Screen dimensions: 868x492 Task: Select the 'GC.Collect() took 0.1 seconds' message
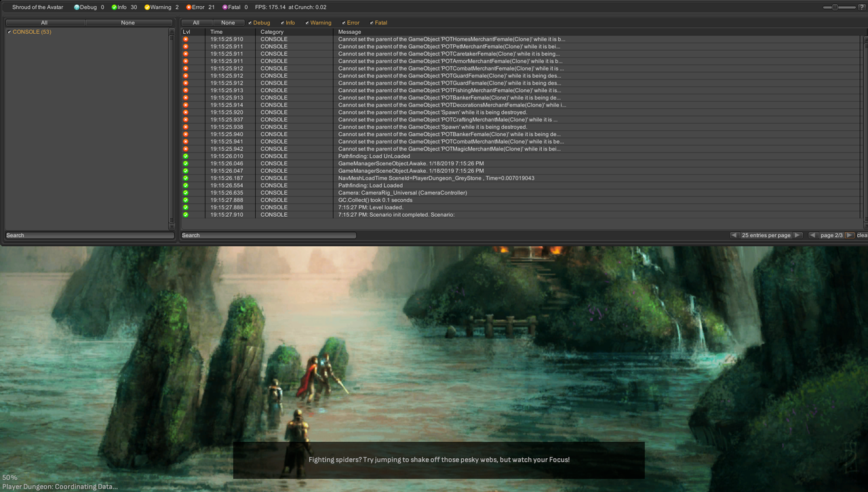[x=375, y=201]
